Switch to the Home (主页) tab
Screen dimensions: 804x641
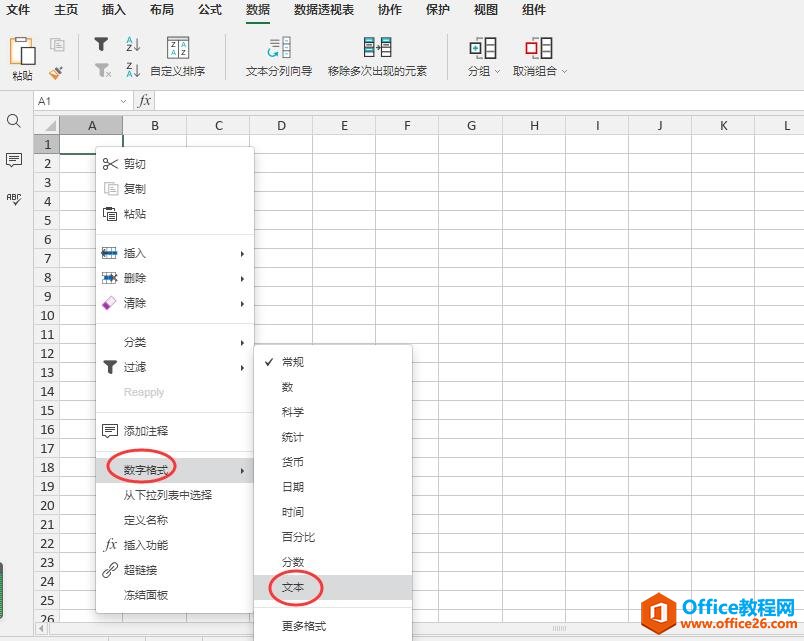(x=66, y=10)
